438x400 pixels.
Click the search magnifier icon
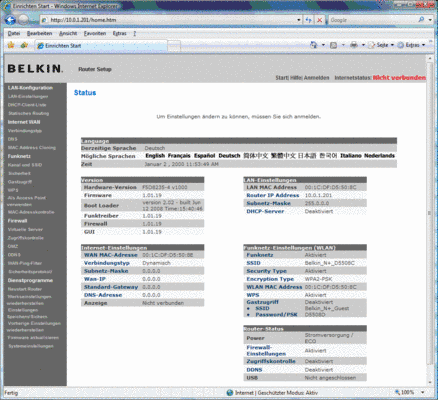coord(421,20)
